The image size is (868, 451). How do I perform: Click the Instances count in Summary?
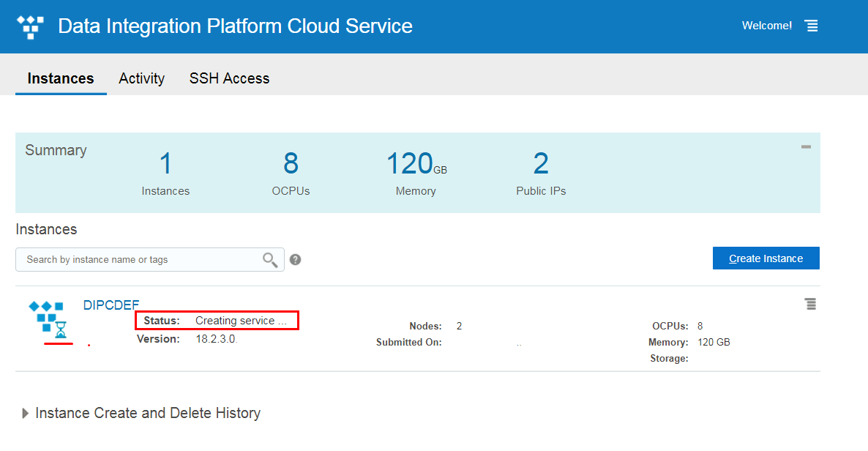[165, 163]
